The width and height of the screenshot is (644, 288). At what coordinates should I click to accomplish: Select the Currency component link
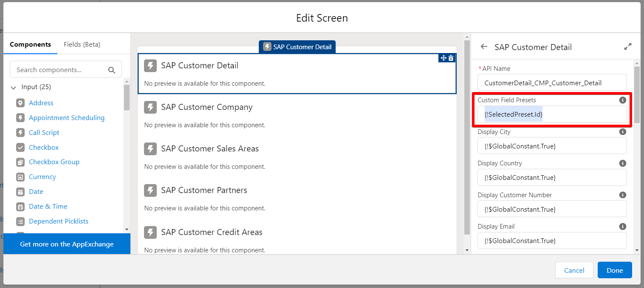pos(42,177)
